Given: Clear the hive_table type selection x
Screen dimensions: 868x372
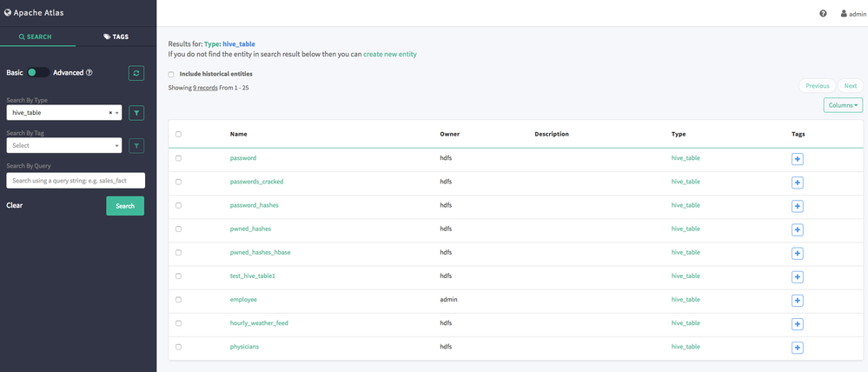Looking at the screenshot, I should click(110, 113).
